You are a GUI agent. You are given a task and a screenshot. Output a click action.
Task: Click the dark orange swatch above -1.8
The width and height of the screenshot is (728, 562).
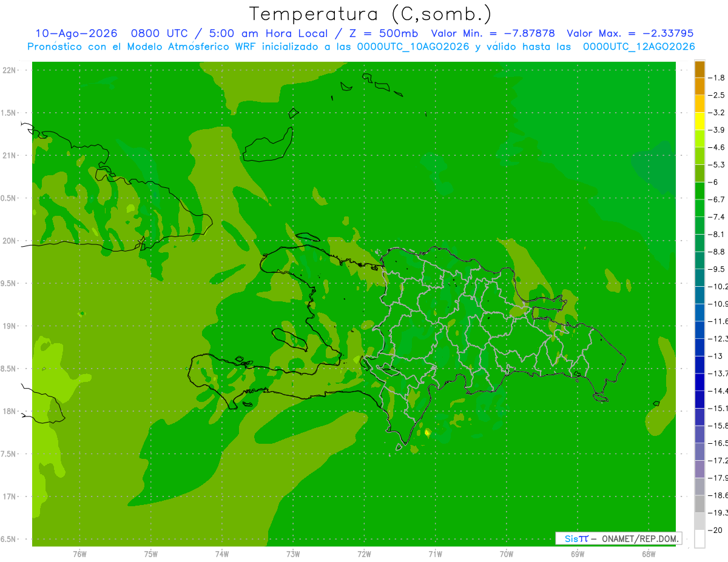699,69
